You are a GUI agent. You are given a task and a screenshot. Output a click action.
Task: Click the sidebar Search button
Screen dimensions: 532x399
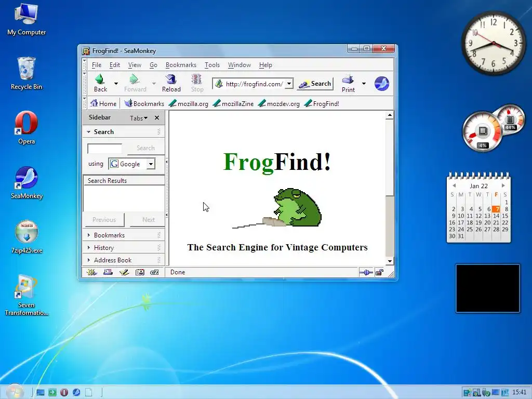(145, 148)
